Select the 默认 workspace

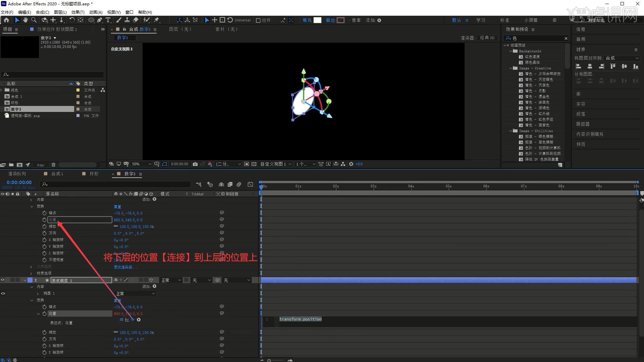pyautogui.click(x=457, y=20)
